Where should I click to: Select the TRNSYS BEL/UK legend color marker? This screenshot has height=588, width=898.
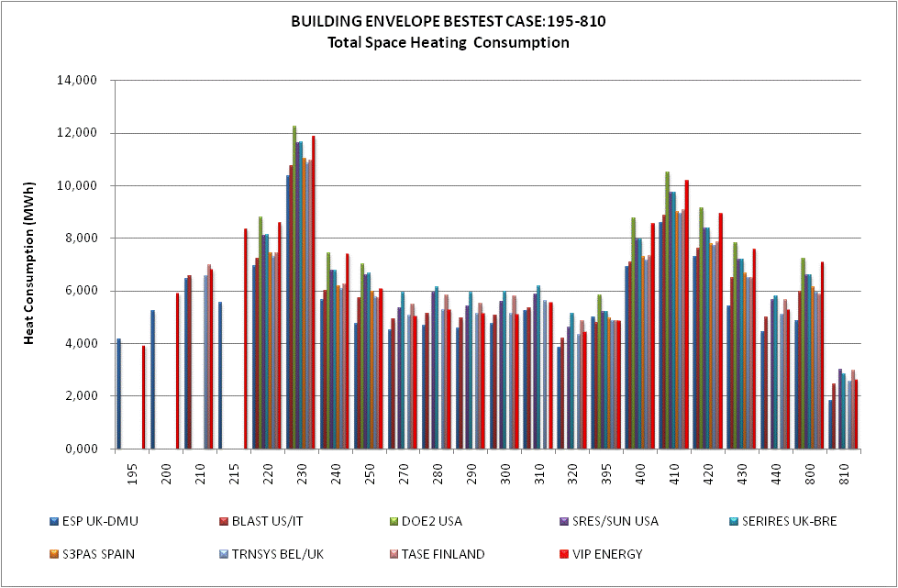(224, 554)
